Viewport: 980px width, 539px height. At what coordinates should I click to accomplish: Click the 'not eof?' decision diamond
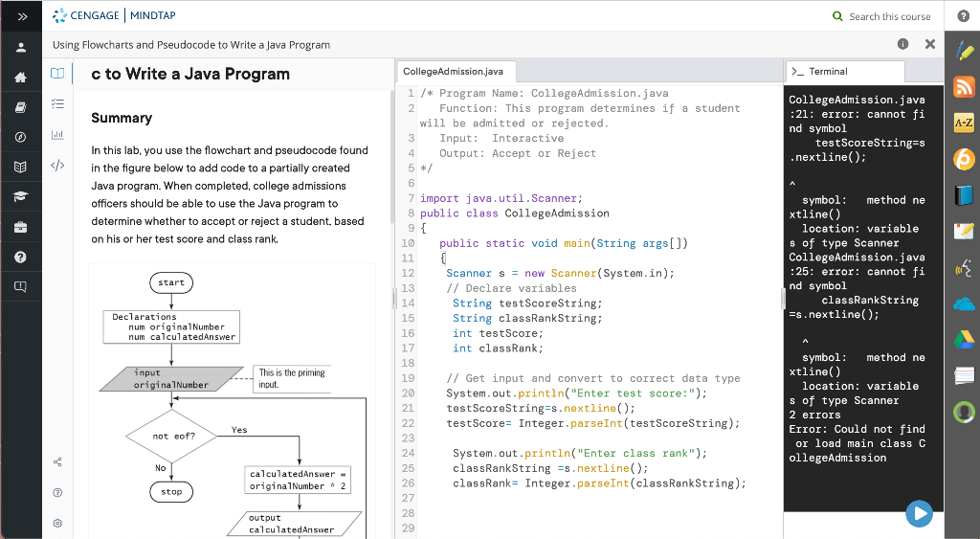click(x=171, y=436)
